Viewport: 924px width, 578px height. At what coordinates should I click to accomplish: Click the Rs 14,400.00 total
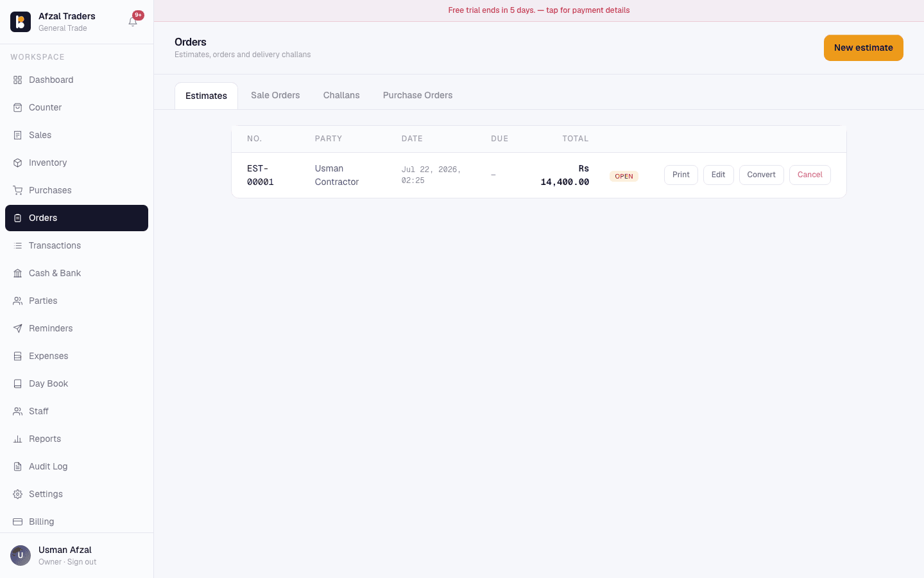click(x=565, y=175)
